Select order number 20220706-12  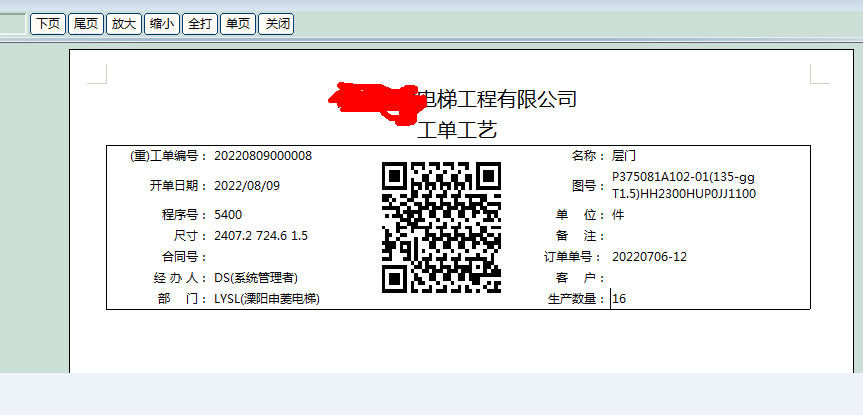(649, 257)
